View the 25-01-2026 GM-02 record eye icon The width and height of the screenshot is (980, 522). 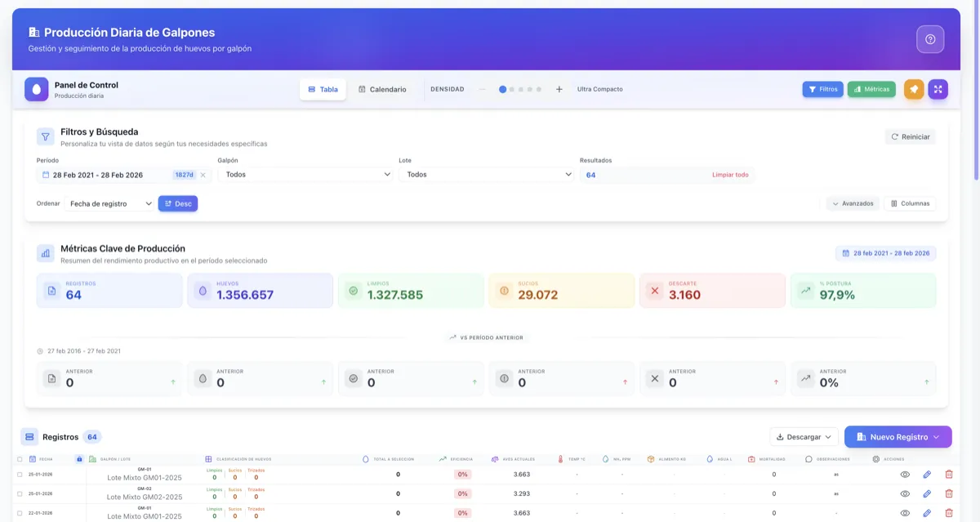pos(905,493)
